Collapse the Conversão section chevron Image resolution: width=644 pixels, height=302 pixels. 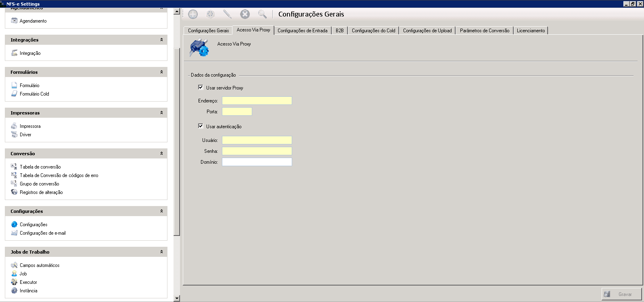[x=161, y=154]
